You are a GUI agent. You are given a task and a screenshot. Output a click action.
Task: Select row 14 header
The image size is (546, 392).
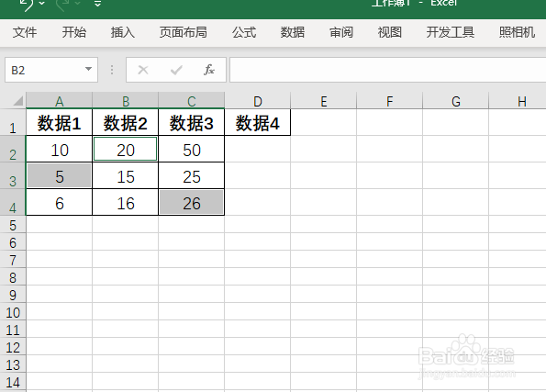click(13, 382)
